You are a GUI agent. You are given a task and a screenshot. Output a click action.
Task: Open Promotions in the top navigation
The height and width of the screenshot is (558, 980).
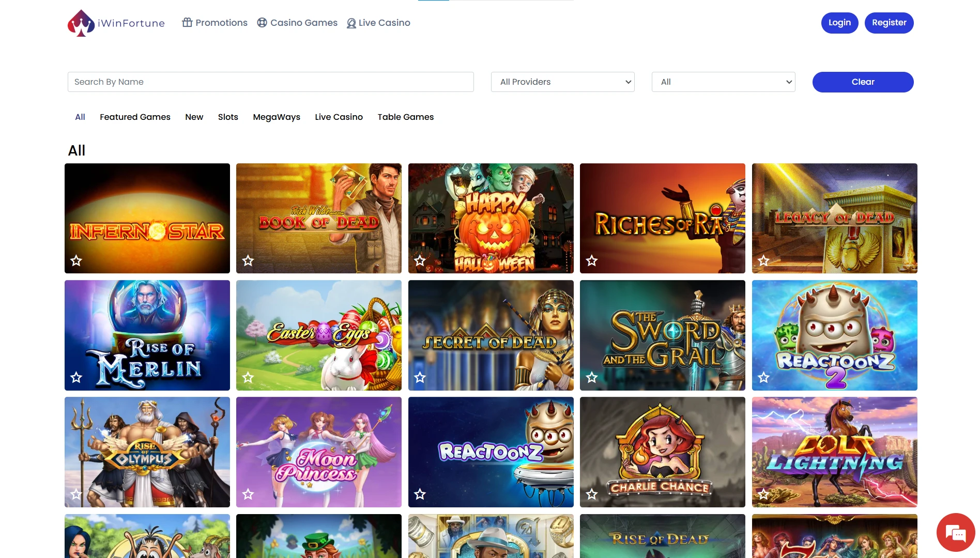point(215,23)
